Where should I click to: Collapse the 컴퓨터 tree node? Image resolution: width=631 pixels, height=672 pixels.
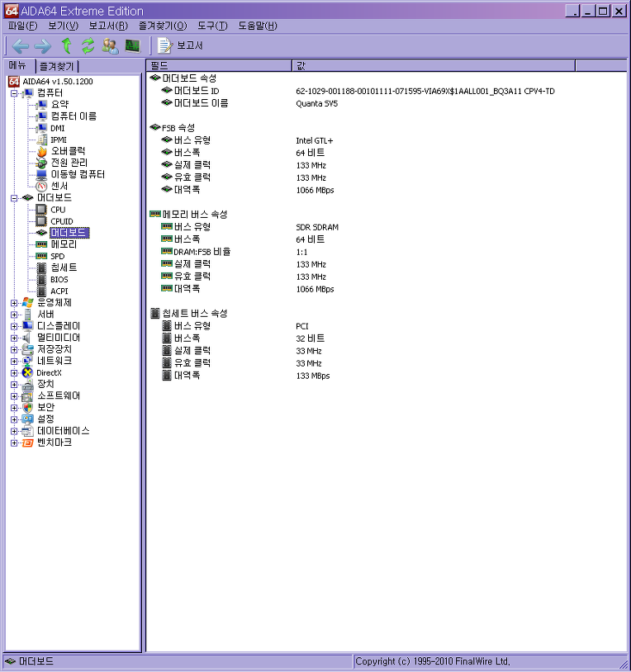(x=14, y=93)
